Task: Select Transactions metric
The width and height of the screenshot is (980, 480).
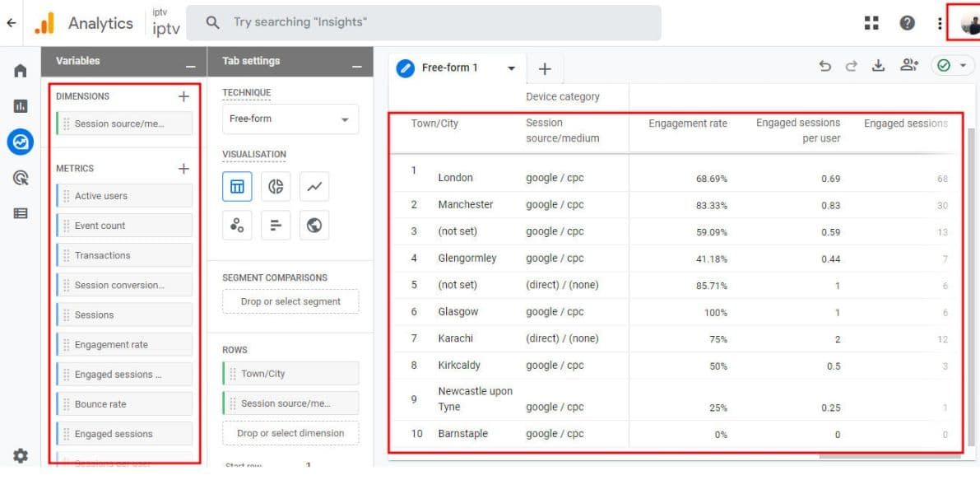Action: pos(124,255)
